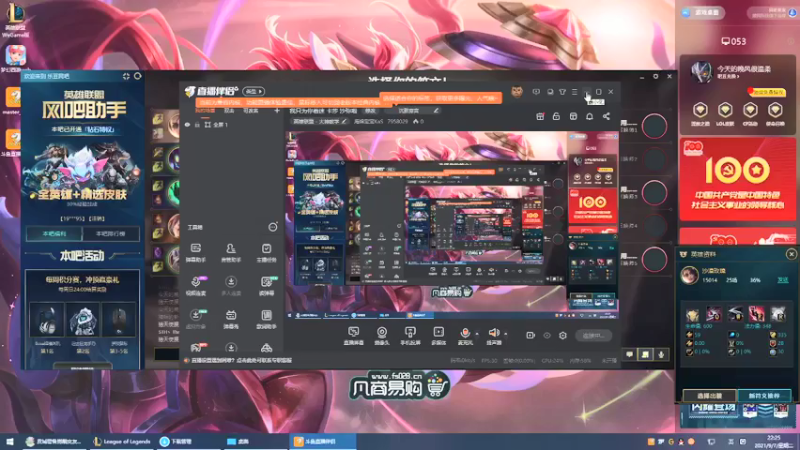Open the phone screen-cast source (手机投屏)
Viewport: 800px width, 450px height.
tap(410, 336)
